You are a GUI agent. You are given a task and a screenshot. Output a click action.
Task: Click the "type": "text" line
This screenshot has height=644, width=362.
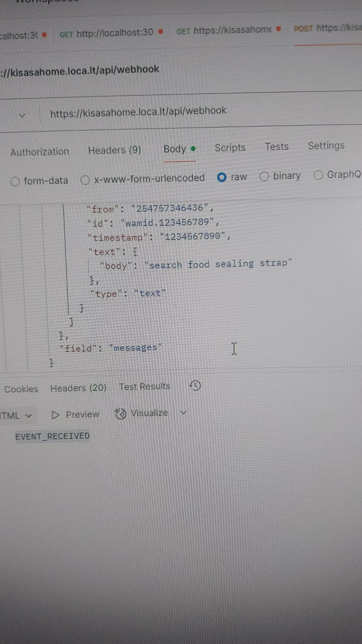click(x=127, y=294)
